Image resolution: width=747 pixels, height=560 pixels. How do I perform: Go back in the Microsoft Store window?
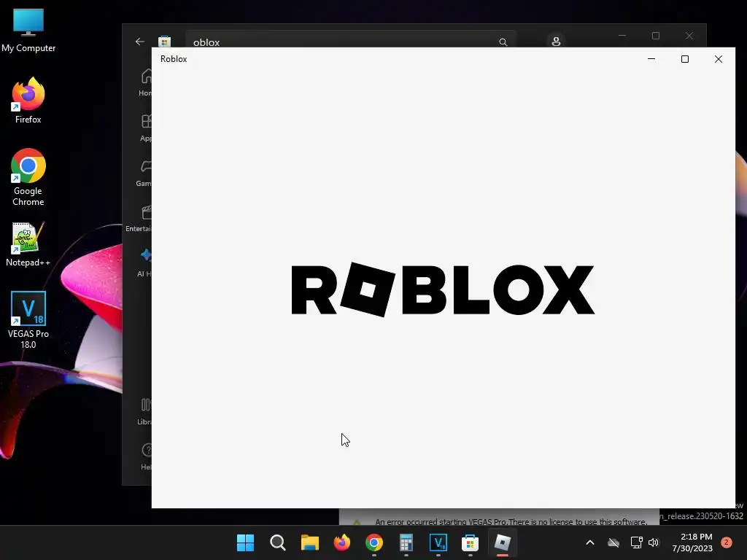click(x=139, y=42)
